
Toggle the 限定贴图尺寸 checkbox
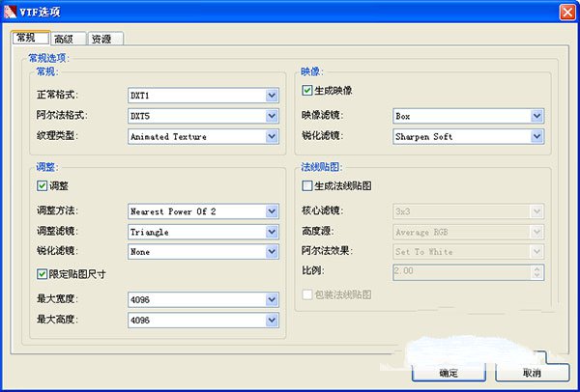[x=42, y=274]
